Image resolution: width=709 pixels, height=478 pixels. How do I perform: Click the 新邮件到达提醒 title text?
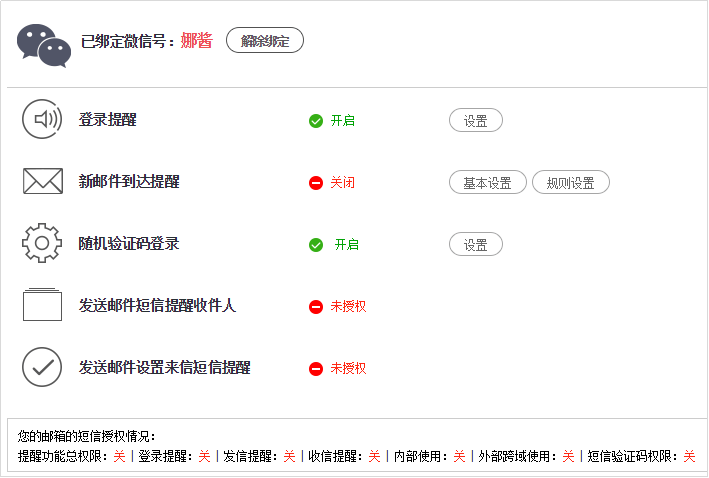[x=129, y=181]
